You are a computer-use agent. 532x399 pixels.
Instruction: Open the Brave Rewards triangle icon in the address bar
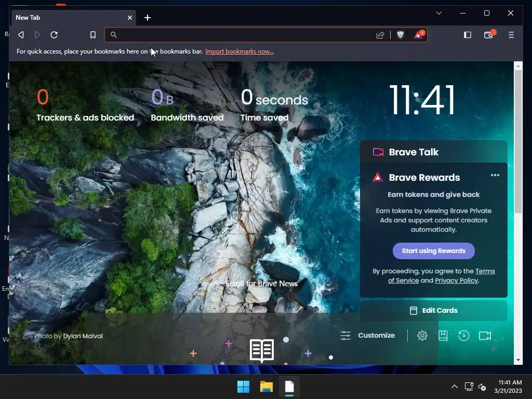pos(419,35)
